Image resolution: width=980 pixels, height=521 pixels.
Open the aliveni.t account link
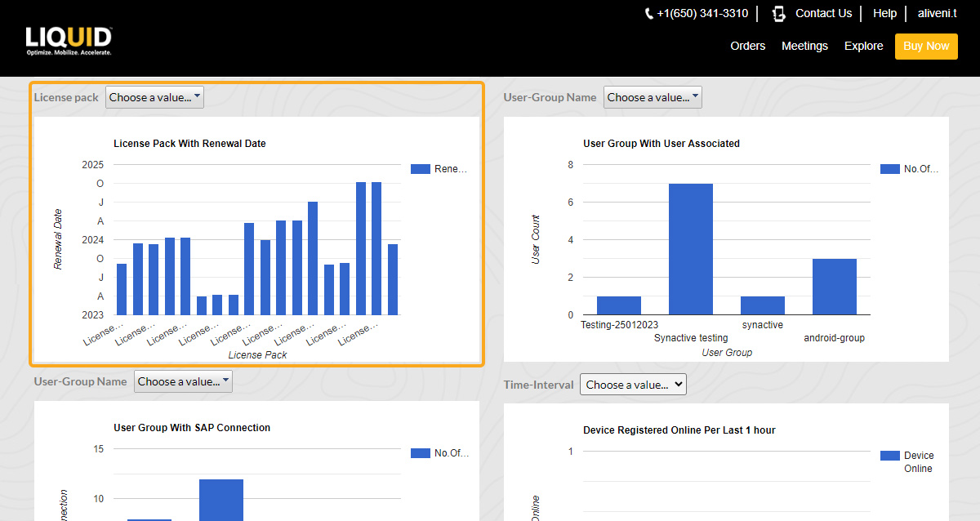click(x=937, y=14)
